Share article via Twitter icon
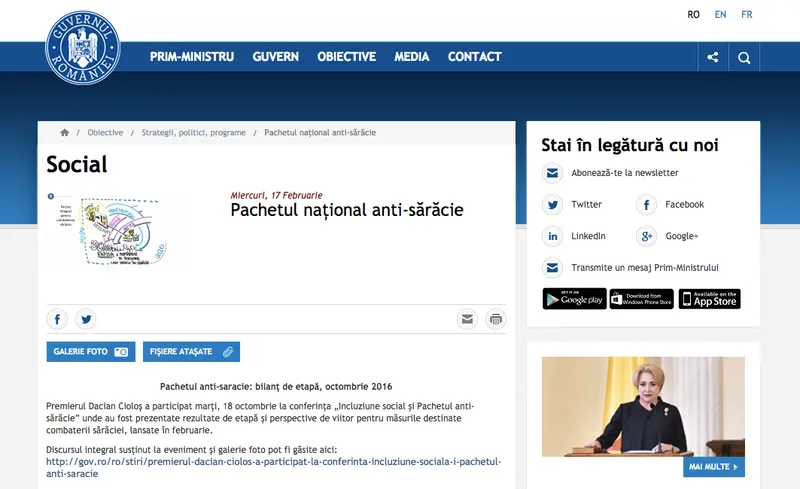Screen dimensions: 800x489 click(x=86, y=320)
